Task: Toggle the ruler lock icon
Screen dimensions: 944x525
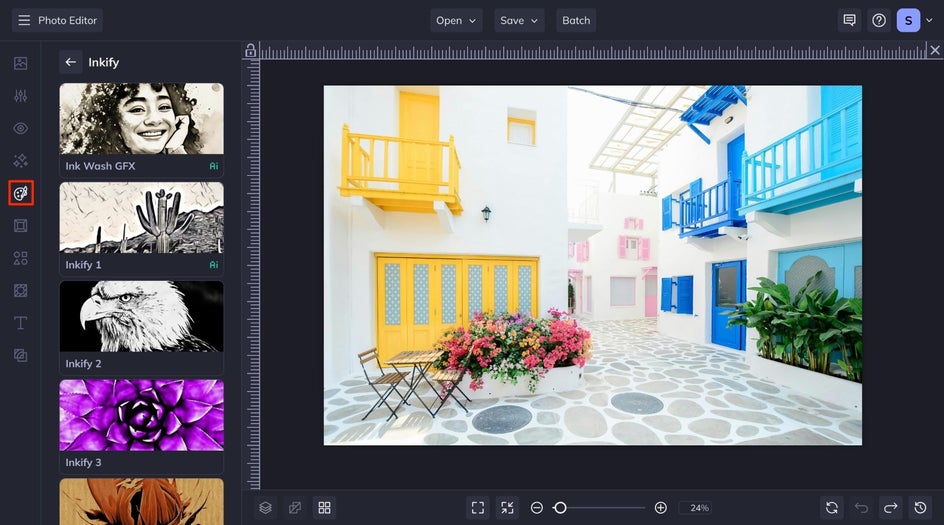Action: tap(251, 50)
